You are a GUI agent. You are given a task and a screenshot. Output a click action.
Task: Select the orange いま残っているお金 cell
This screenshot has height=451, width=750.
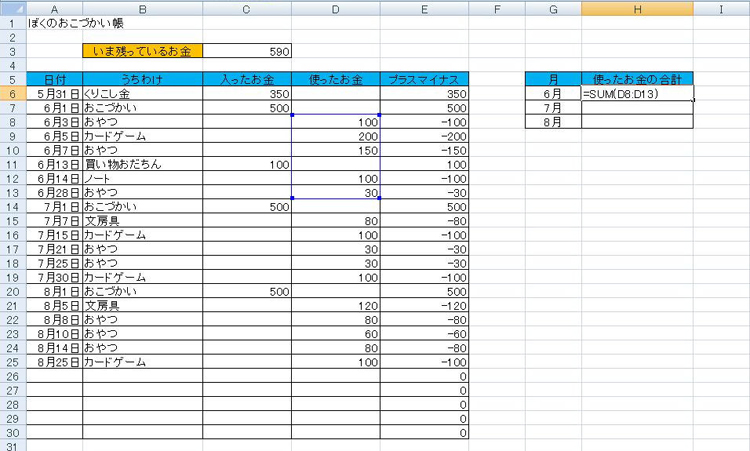tap(142, 50)
